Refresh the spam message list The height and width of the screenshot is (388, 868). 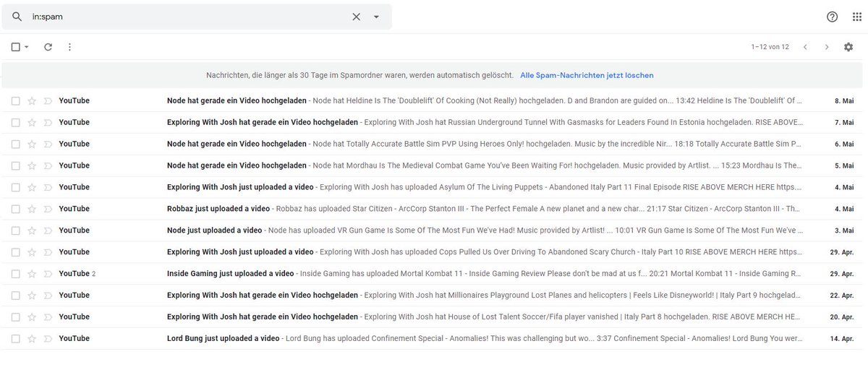coord(48,47)
